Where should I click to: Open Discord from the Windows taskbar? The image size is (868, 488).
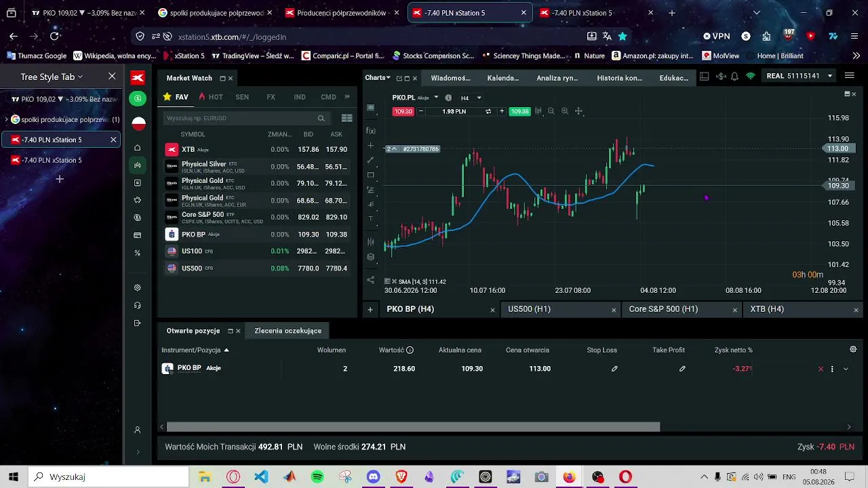coord(373,477)
